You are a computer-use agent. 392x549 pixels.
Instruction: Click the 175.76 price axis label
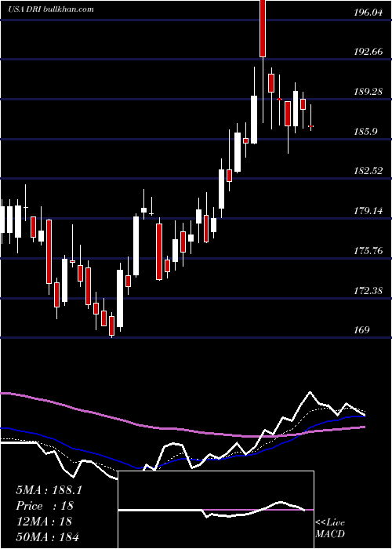click(368, 251)
